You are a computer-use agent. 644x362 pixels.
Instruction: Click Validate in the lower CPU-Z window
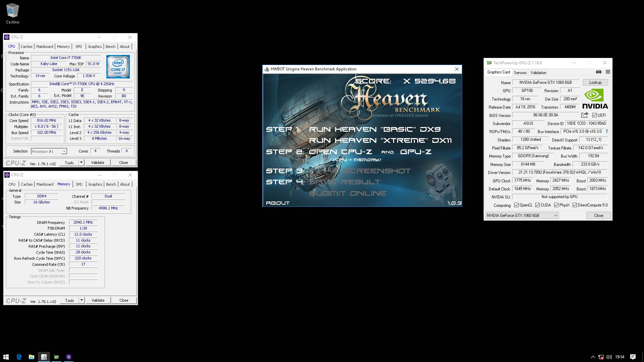click(98, 300)
